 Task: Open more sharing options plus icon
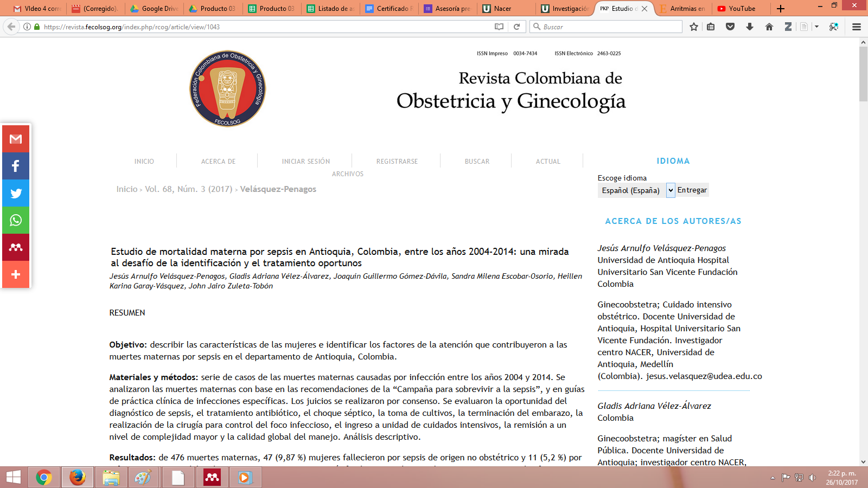click(x=16, y=274)
